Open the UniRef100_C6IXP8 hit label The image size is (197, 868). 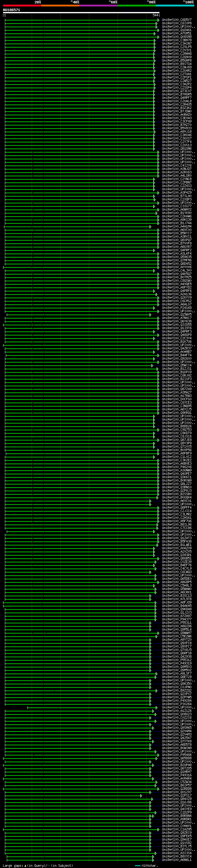[176, 24]
